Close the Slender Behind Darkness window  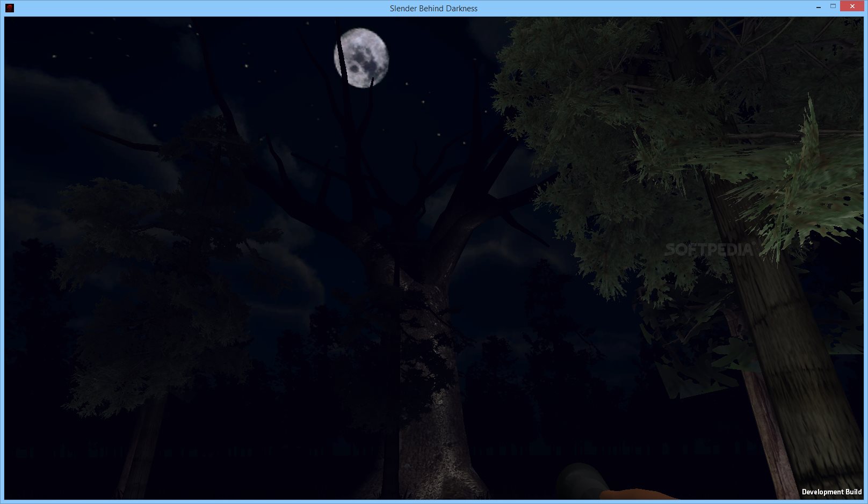(852, 6)
